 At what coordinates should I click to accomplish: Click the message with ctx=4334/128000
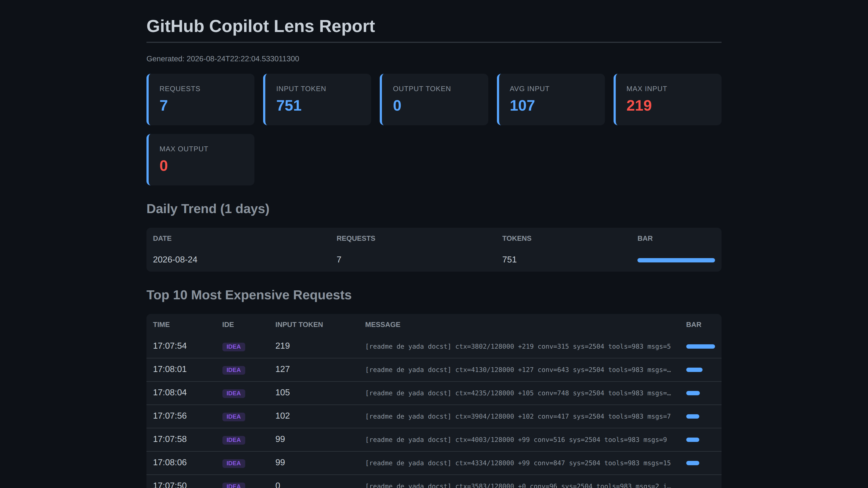(518, 463)
